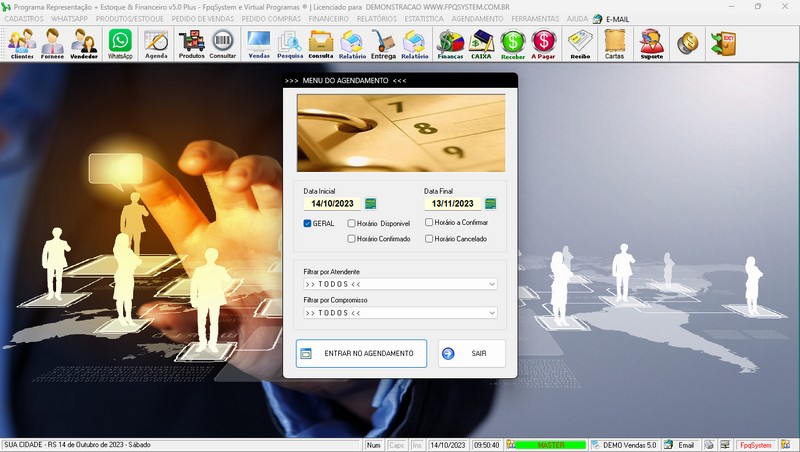The width and height of the screenshot is (800, 452).
Task: Click the ENTRAR NO AGENDAMENTO button
Action: click(361, 353)
